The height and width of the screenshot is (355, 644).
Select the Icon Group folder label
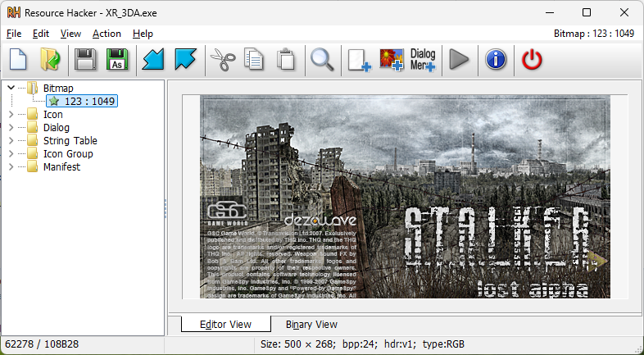point(68,153)
